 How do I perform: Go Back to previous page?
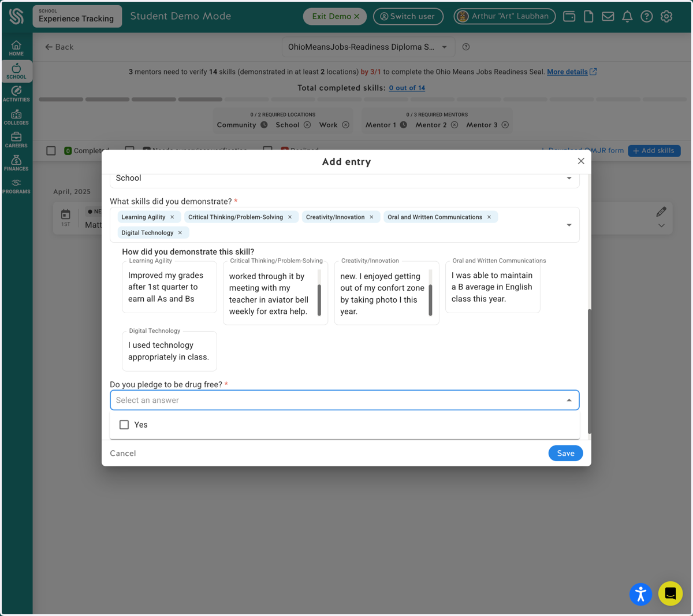(59, 47)
